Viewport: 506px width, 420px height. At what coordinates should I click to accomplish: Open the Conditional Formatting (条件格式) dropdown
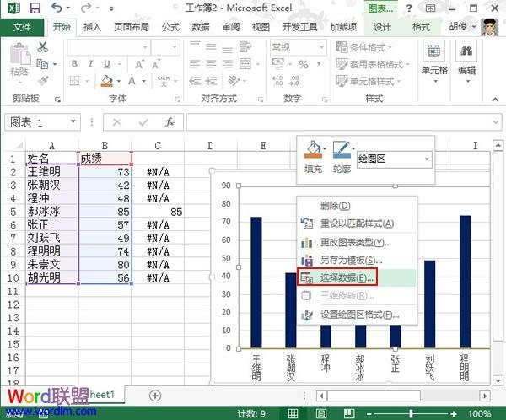(369, 46)
